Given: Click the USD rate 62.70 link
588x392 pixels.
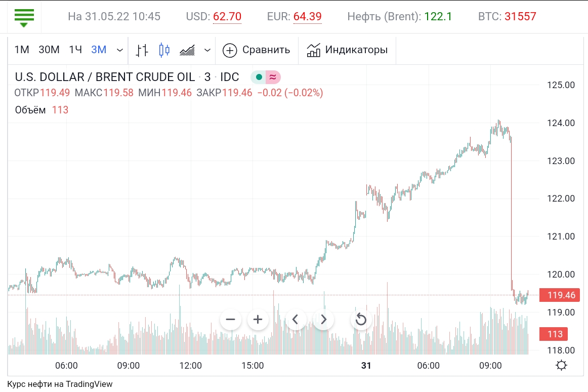Looking at the screenshot, I should (227, 17).
